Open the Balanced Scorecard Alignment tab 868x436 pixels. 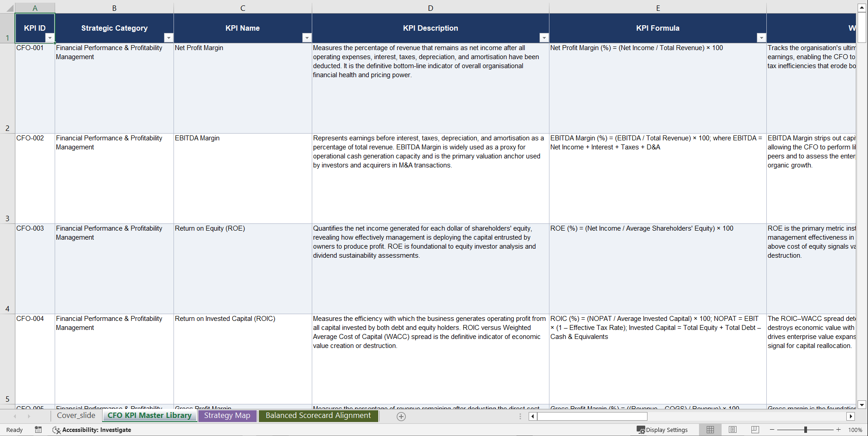click(x=318, y=416)
